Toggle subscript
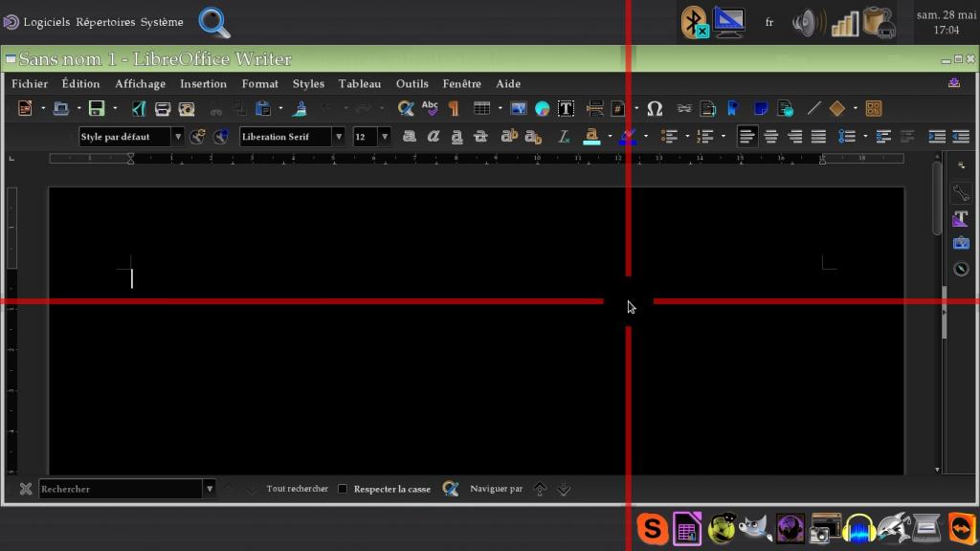The height and width of the screenshot is (551, 980). [x=533, y=137]
